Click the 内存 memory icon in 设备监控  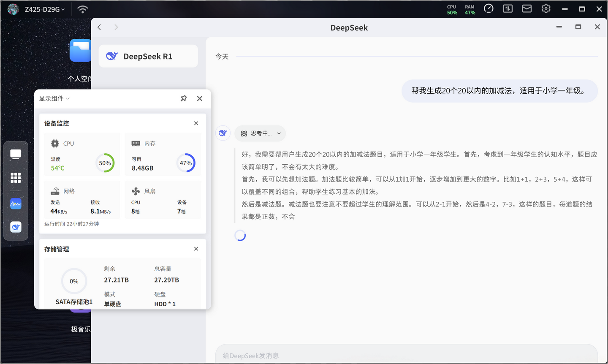[136, 144]
